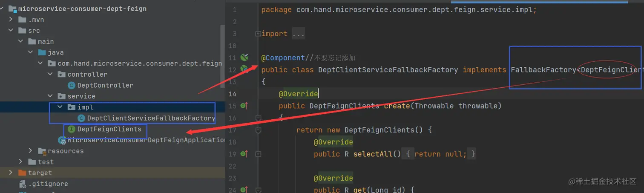Screen dimensions: 644x193
Task: Collapse the src folder arrow
Action: click(11, 31)
